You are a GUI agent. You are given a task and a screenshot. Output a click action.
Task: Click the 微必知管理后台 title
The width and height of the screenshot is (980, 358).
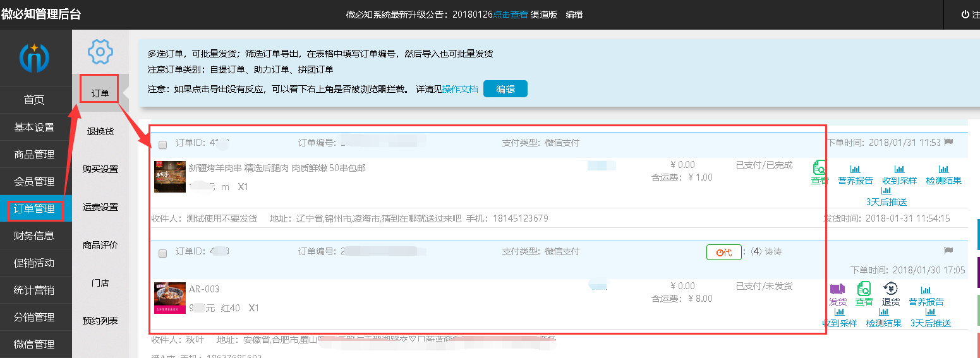41,14
